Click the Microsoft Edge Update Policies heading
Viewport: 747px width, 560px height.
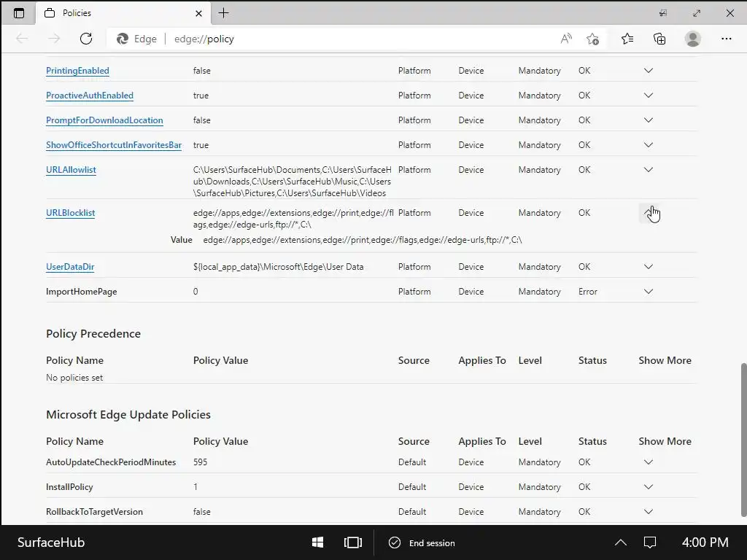[128, 414]
